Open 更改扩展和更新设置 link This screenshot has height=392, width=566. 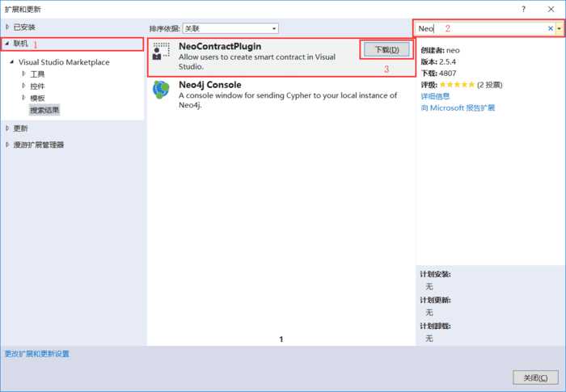point(37,354)
